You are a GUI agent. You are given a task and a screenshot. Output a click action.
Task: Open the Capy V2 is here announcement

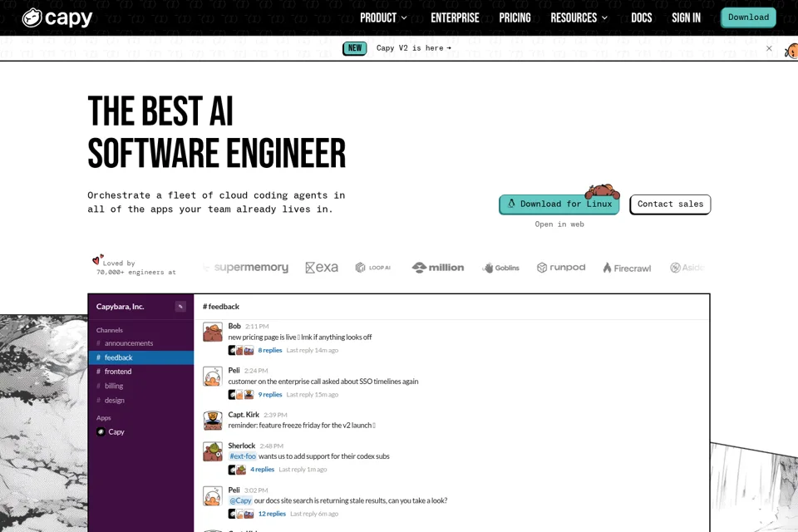[414, 48]
